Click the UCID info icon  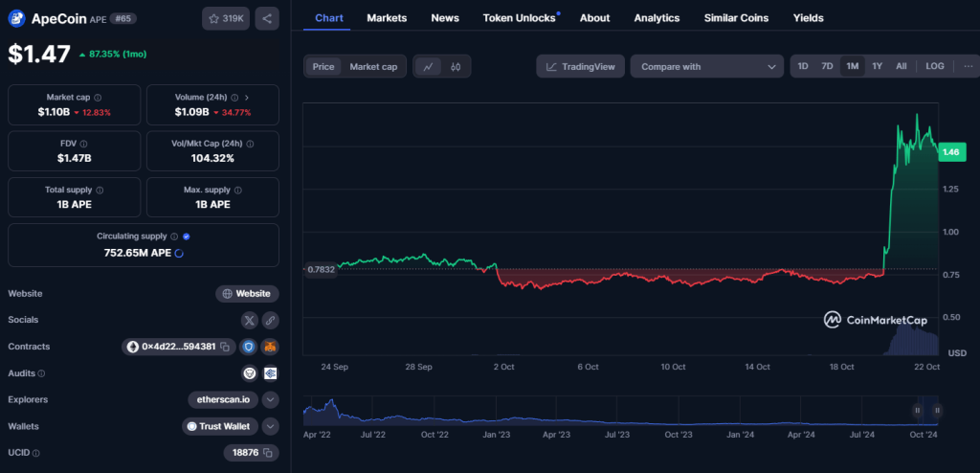[35, 453]
